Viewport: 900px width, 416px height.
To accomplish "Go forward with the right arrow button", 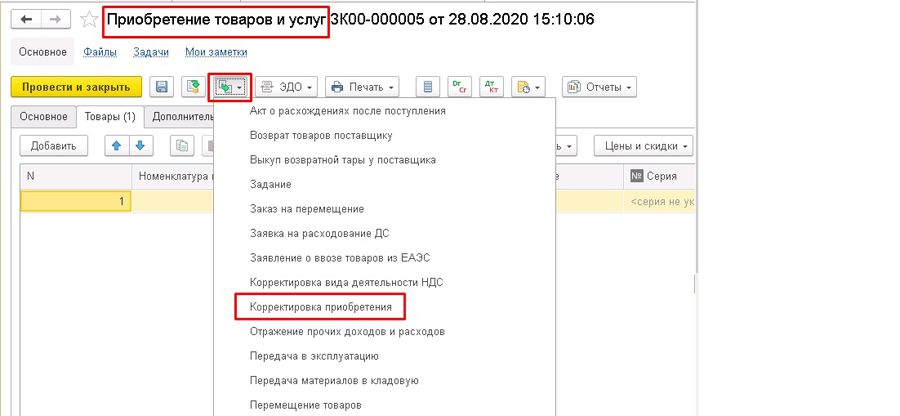I will click(x=55, y=20).
